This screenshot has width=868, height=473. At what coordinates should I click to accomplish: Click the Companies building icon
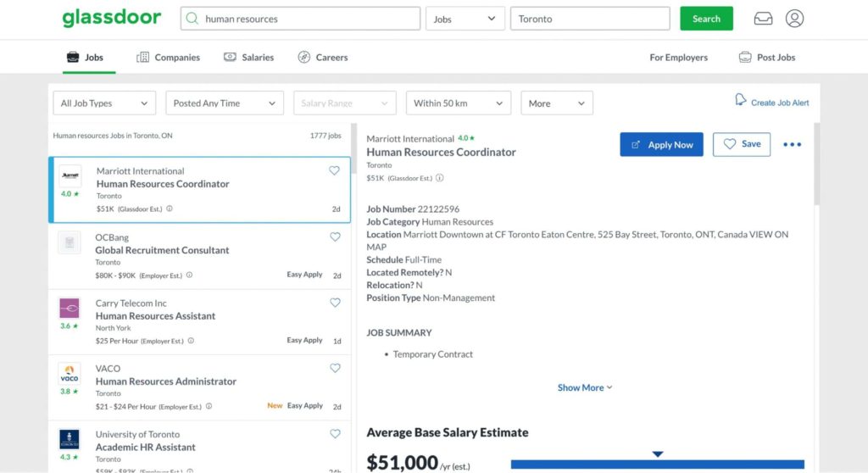coord(142,57)
